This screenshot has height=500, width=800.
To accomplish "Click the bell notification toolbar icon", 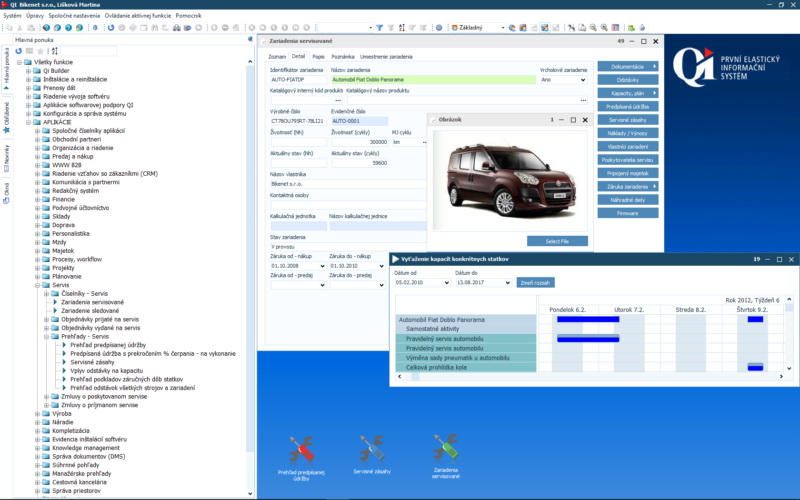I will pyautogui.click(x=95, y=28).
